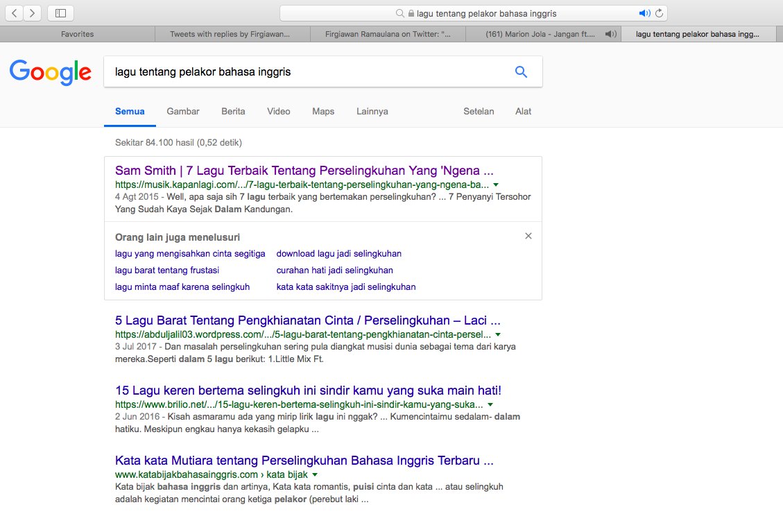Viewport: 783px width, 532px height.
Task: Click 'download lagu jadi selingkuhan' suggestion
Action: coord(339,254)
